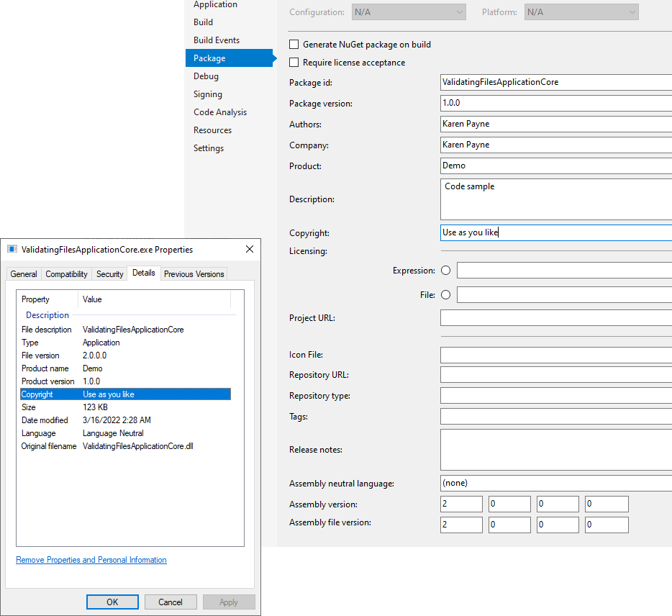
Task: Open the project Settings page
Action: tap(209, 148)
